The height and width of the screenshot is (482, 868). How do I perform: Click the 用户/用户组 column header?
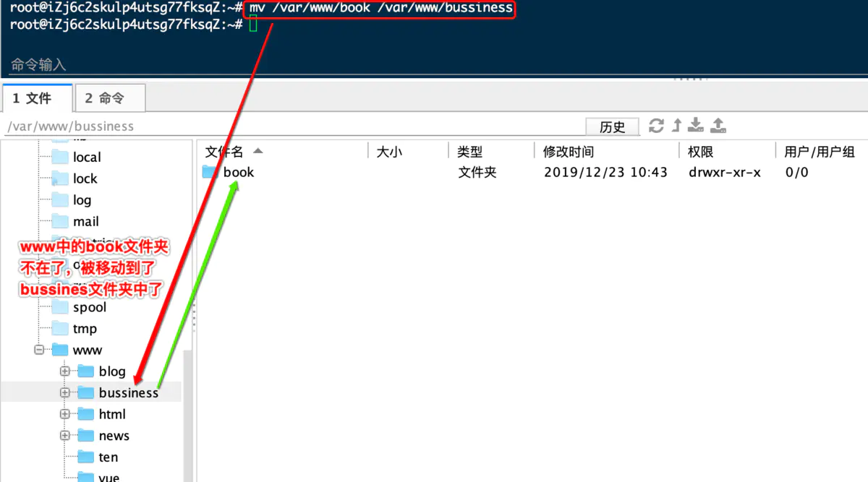(x=821, y=151)
